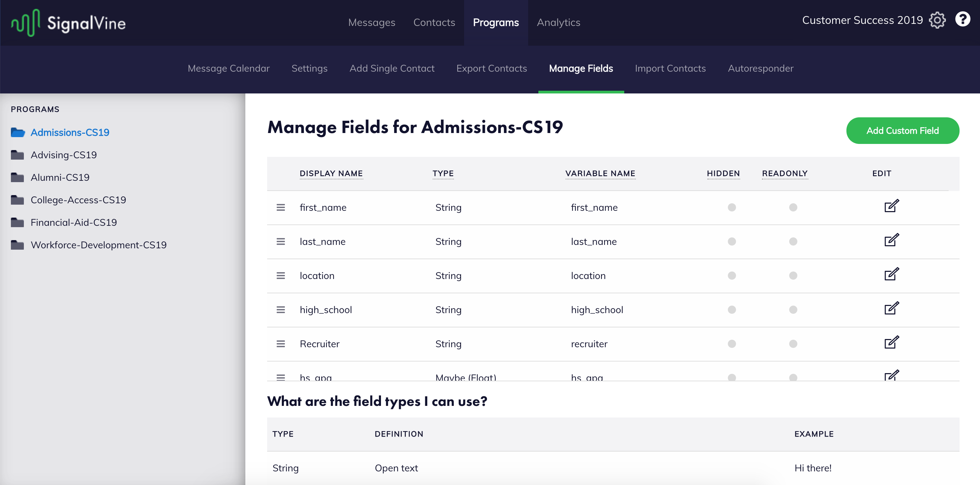Click the Advising-CS19 folder icon
980x485 pixels.
17,155
